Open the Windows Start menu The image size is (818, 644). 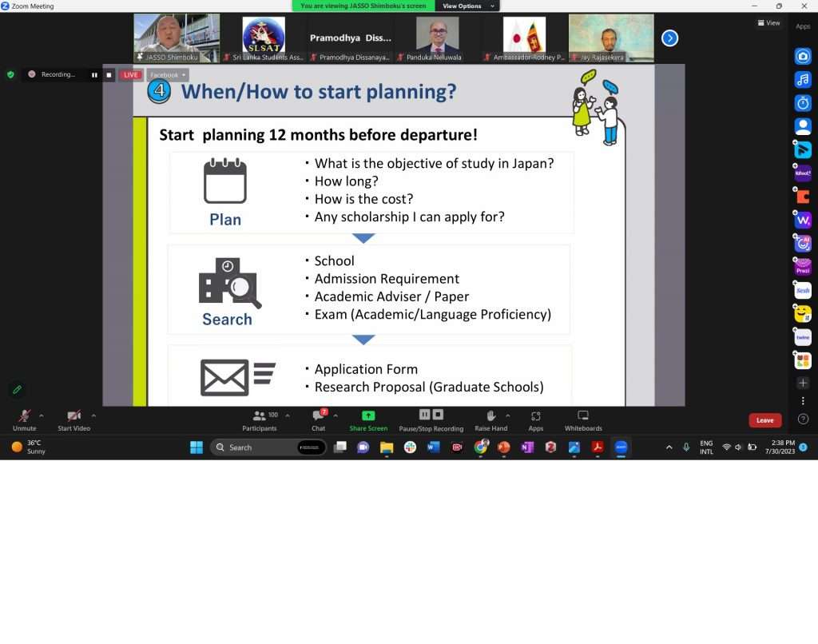[197, 447]
